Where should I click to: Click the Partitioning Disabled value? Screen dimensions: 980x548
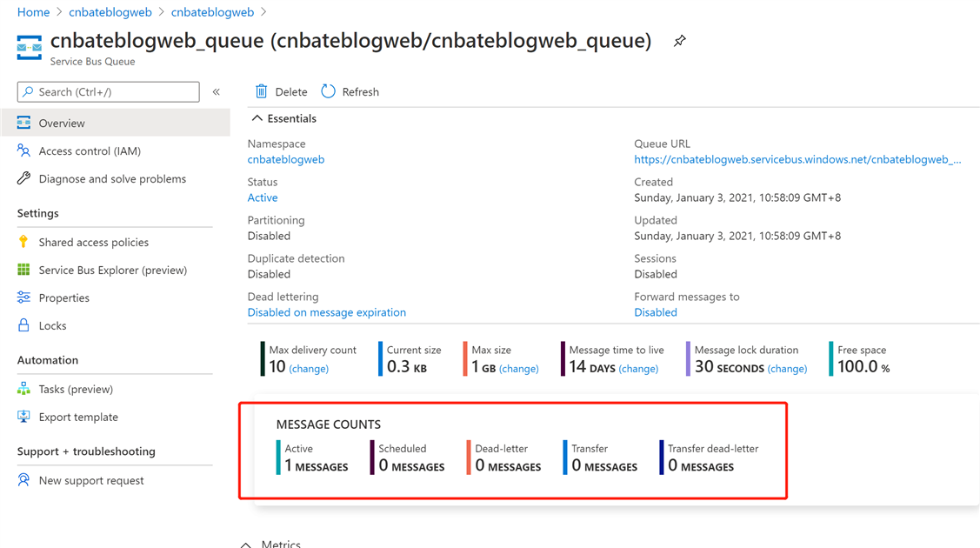coord(269,236)
